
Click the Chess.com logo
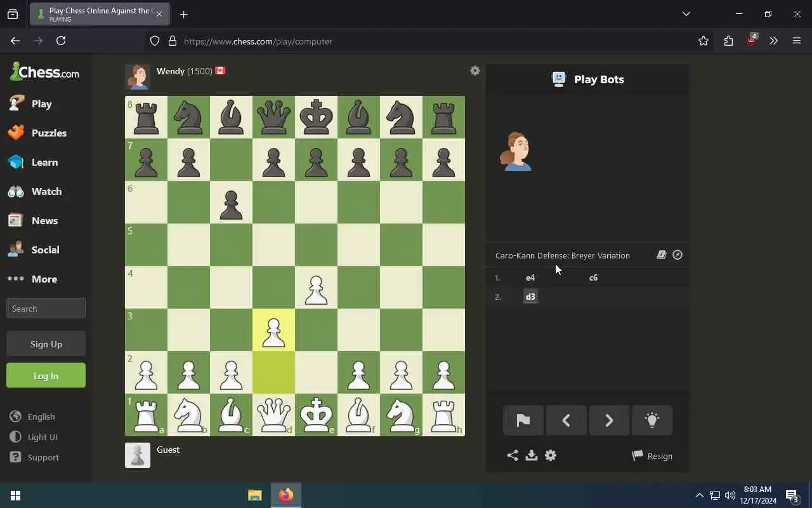pyautogui.click(x=44, y=72)
